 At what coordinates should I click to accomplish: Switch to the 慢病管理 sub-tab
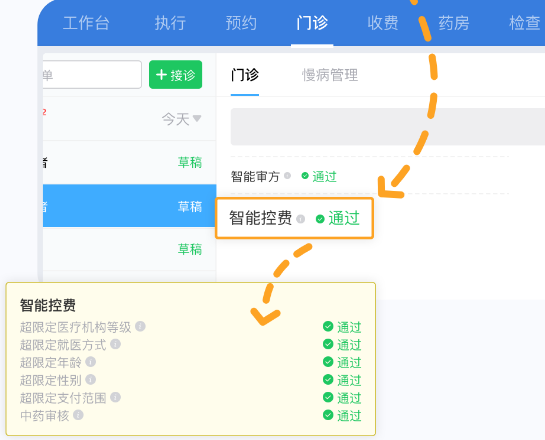tap(330, 75)
